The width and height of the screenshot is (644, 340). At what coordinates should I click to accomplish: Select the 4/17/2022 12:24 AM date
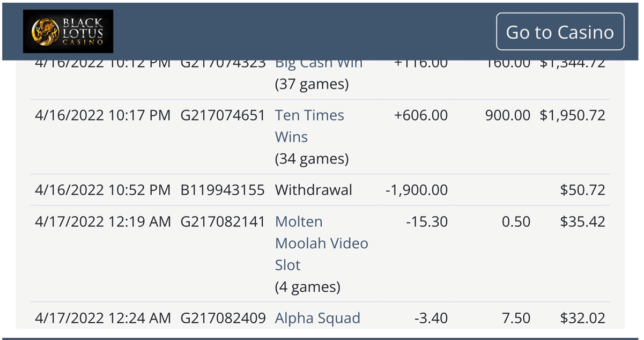pyautogui.click(x=102, y=318)
